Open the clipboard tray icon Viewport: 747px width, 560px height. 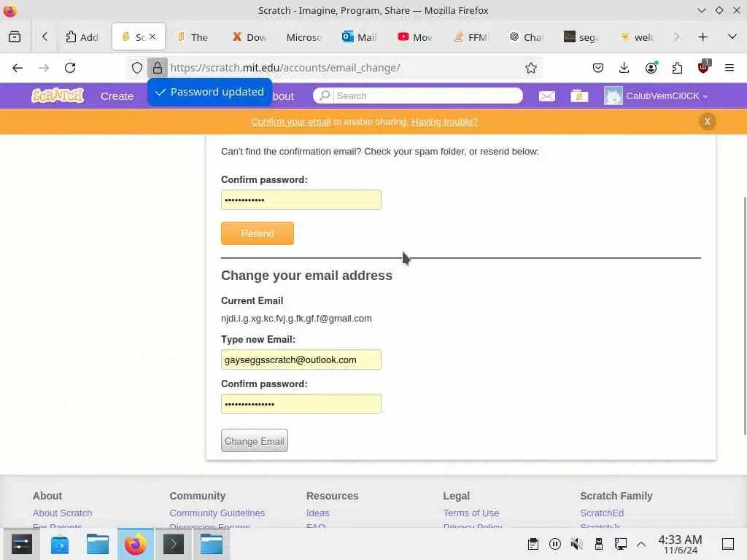(533, 544)
